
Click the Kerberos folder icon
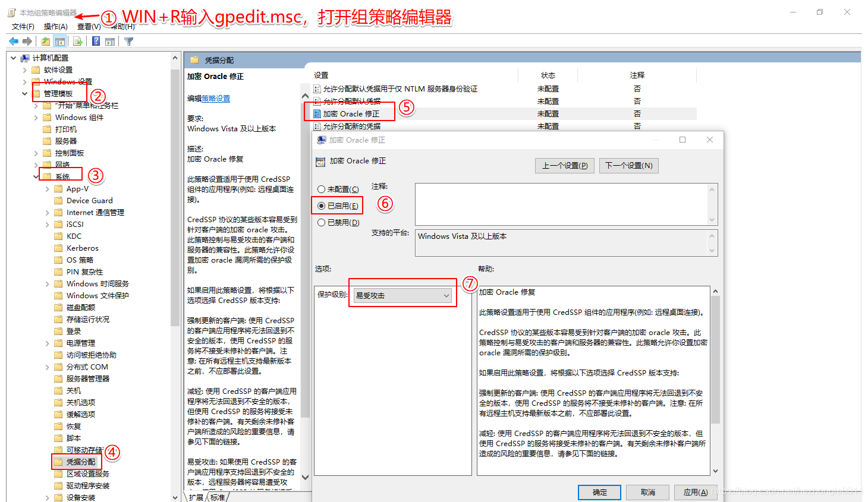click(58, 248)
